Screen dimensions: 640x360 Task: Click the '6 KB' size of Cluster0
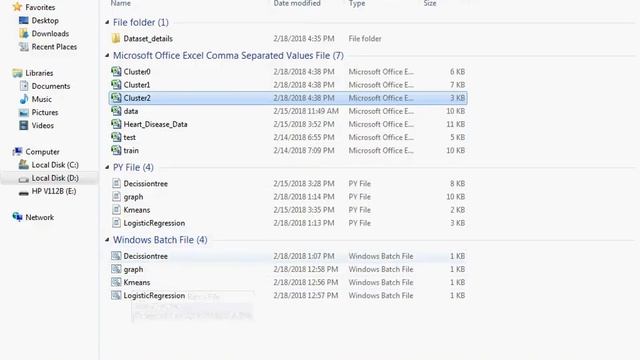458,72
